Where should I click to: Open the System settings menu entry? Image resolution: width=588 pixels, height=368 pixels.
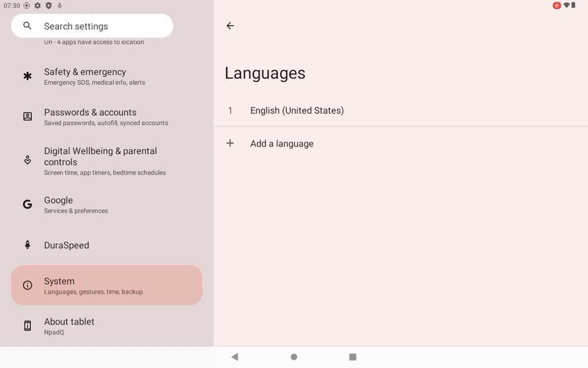pyautogui.click(x=107, y=285)
